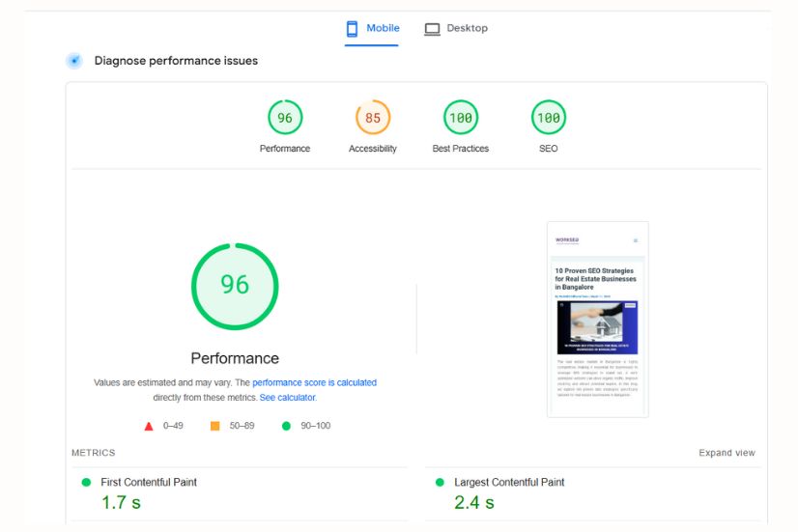Screen dimensions: 798x532
Task: Click the desktop laptop icon
Action: click(432, 29)
